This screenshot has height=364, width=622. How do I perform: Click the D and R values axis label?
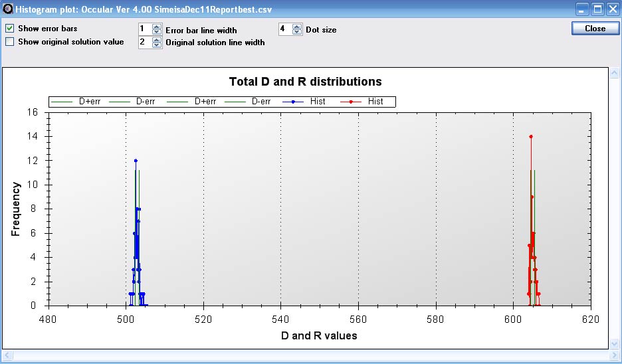(x=320, y=336)
